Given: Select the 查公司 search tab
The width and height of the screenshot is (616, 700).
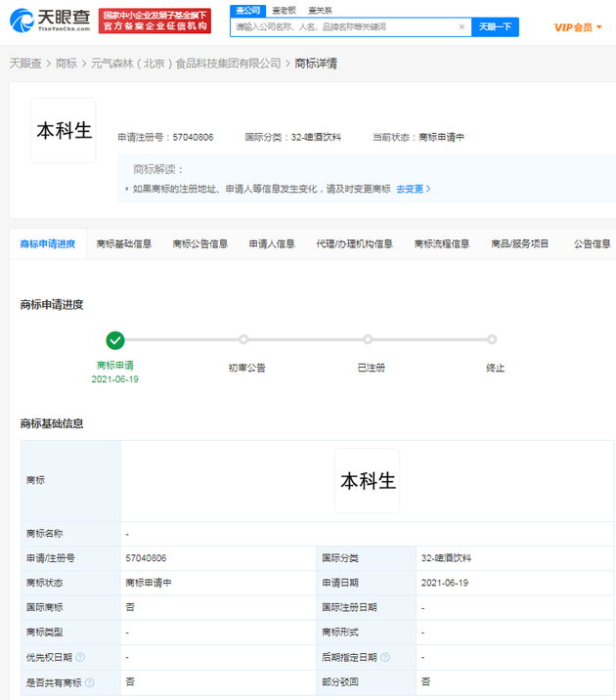Looking at the screenshot, I should click(247, 11).
